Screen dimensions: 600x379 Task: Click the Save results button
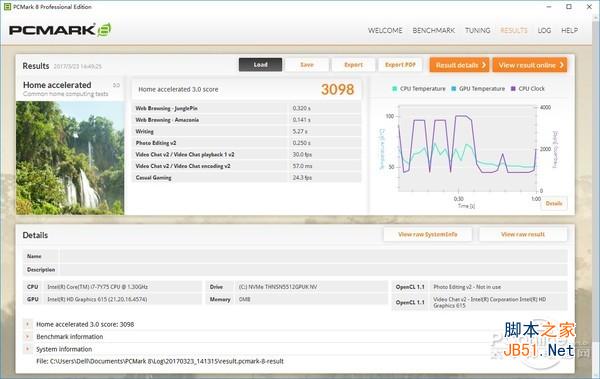click(x=307, y=65)
